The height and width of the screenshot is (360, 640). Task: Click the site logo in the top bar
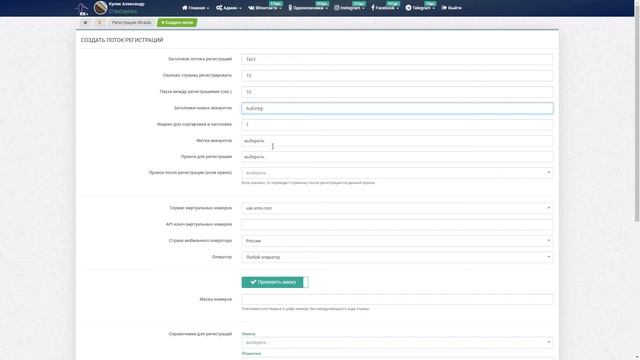pos(82,9)
